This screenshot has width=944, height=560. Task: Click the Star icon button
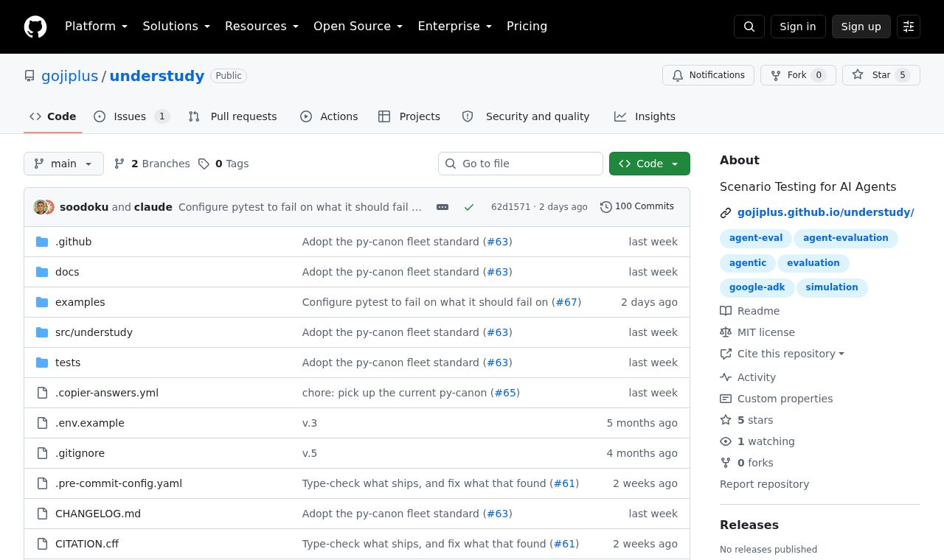click(x=881, y=75)
